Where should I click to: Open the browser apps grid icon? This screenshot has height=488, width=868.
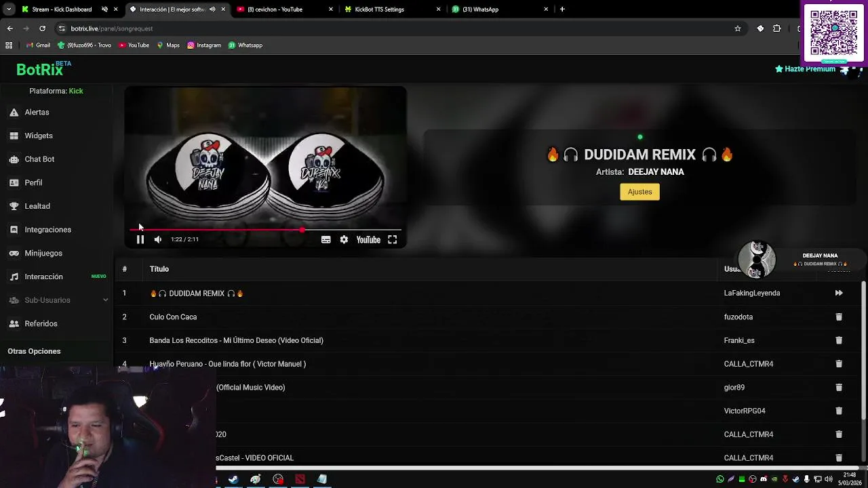[9, 45]
